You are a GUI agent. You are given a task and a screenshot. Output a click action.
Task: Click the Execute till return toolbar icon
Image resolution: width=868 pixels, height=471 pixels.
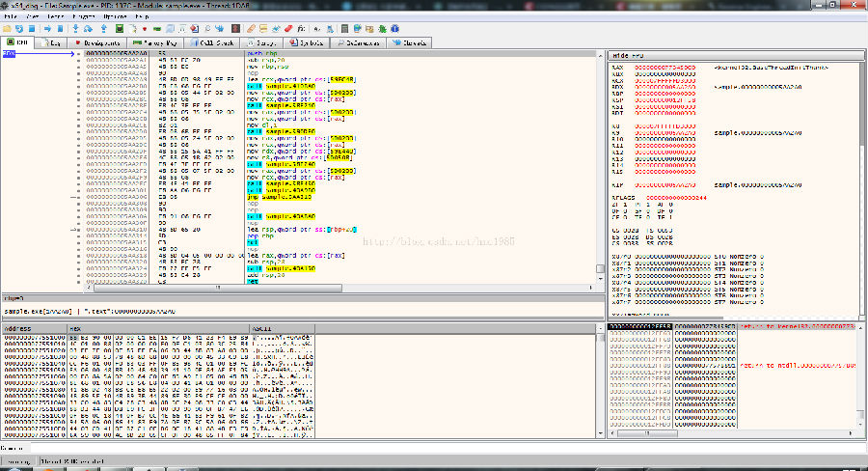[x=103, y=28]
